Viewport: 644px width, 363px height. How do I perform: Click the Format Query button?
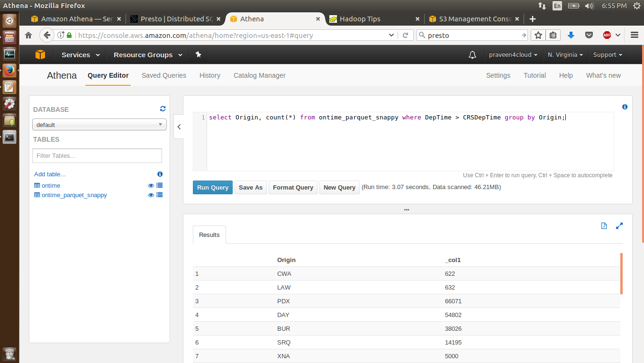point(293,188)
